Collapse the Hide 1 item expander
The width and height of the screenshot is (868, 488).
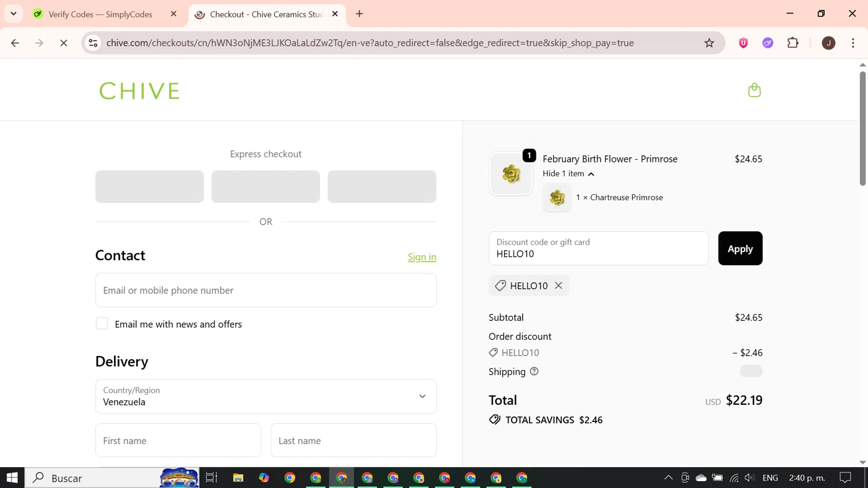point(568,173)
